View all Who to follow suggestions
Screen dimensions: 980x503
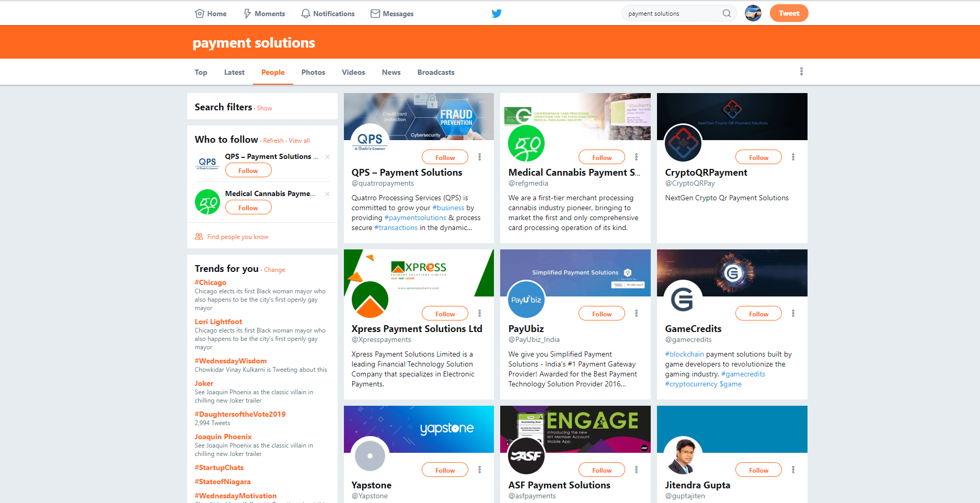point(299,141)
